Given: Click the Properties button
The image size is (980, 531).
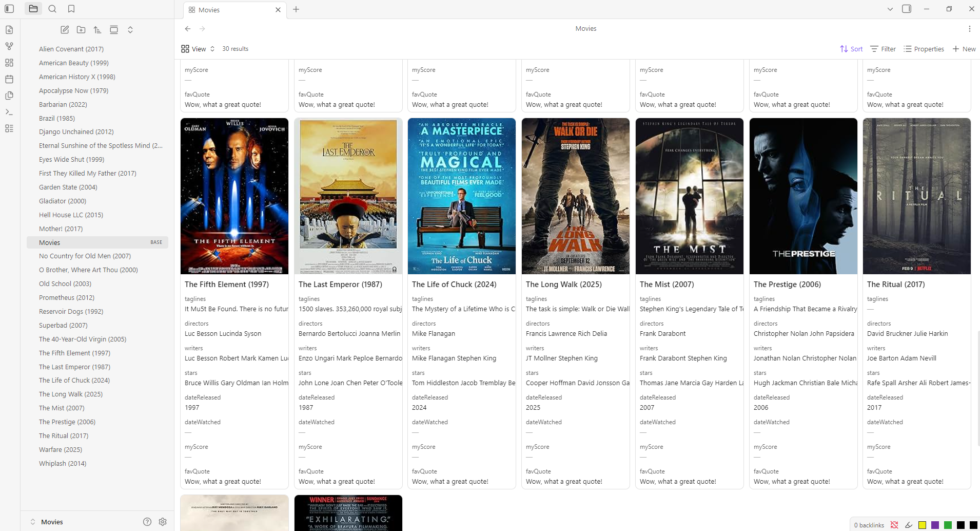Looking at the screenshot, I should coord(924,49).
